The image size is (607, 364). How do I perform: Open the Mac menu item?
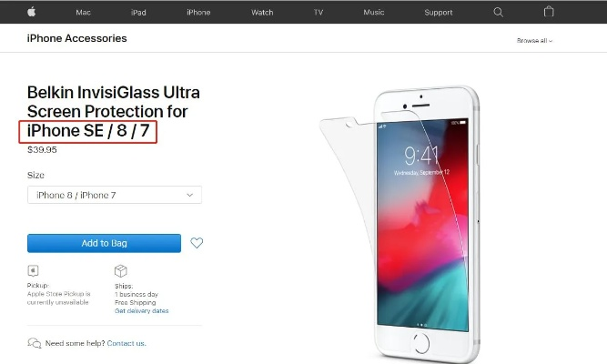click(x=83, y=13)
